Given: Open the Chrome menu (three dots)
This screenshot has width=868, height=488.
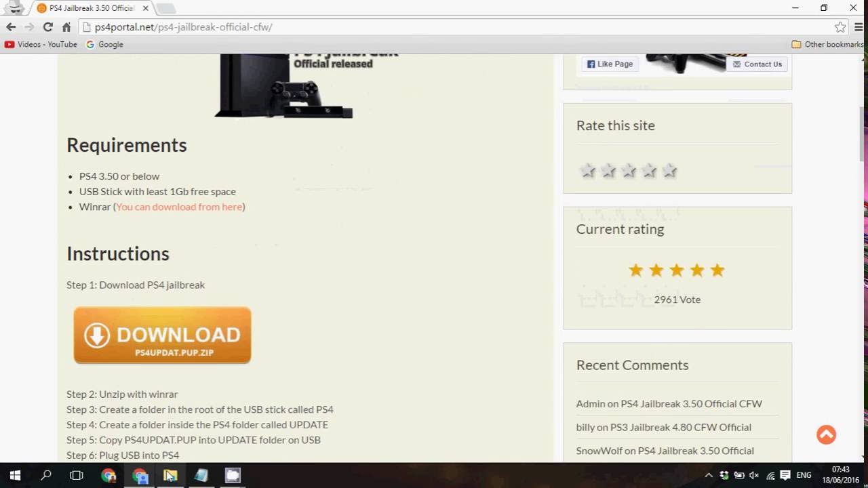Looking at the screenshot, I should click(858, 27).
